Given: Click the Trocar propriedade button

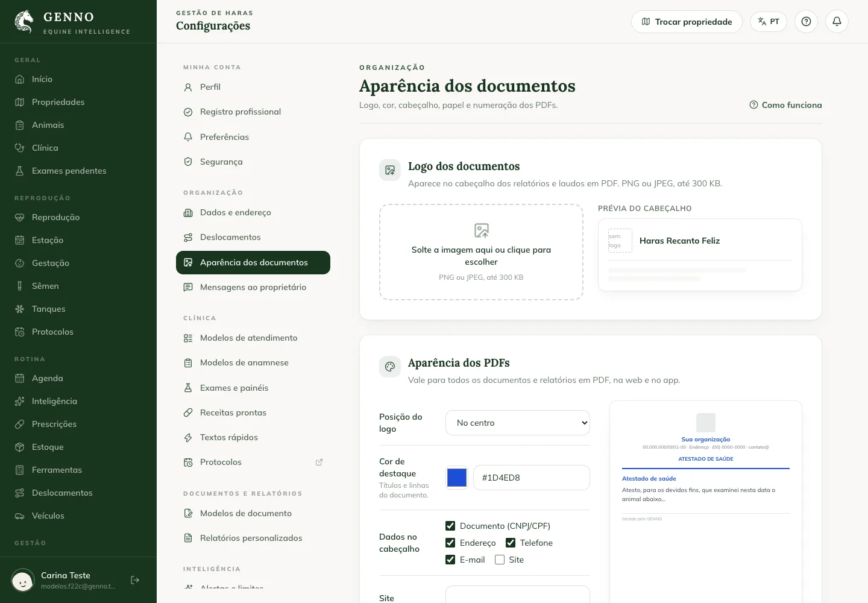Looking at the screenshot, I should (x=687, y=22).
